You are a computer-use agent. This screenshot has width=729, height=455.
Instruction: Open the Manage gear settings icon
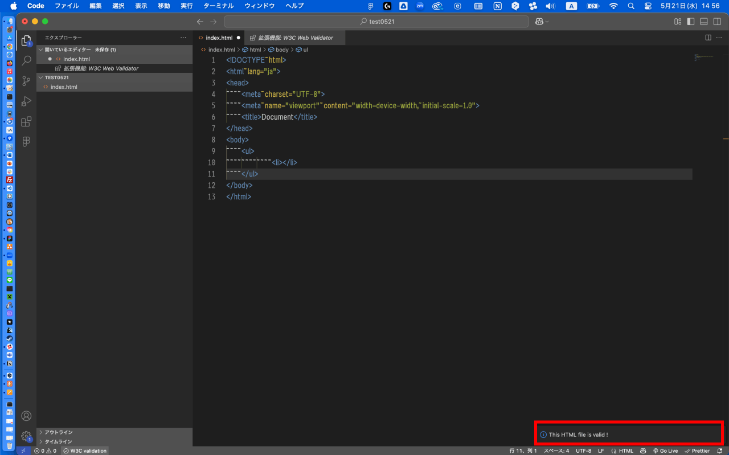point(27,436)
